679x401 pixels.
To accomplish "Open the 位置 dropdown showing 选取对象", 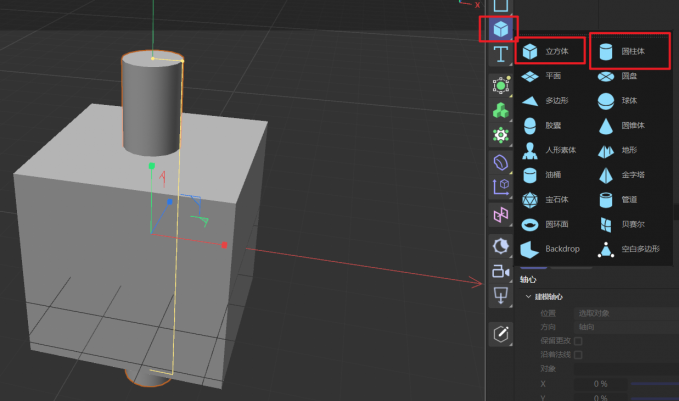I will pos(626,313).
